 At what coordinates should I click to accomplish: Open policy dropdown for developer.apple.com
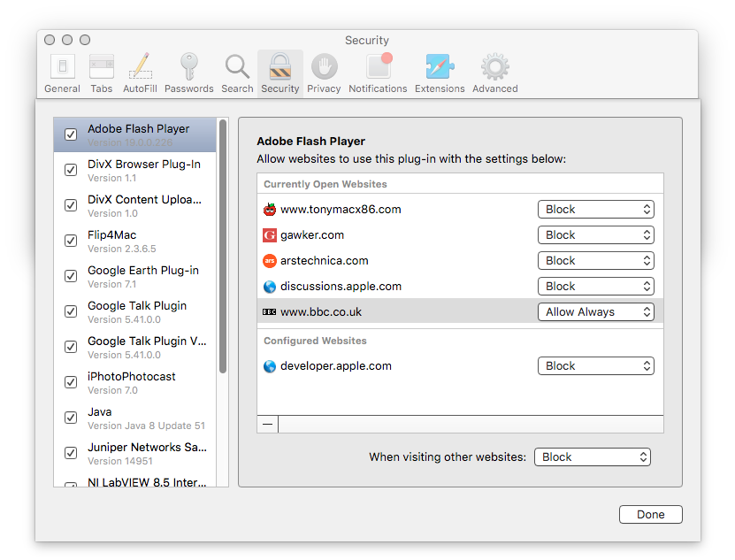[x=596, y=366]
